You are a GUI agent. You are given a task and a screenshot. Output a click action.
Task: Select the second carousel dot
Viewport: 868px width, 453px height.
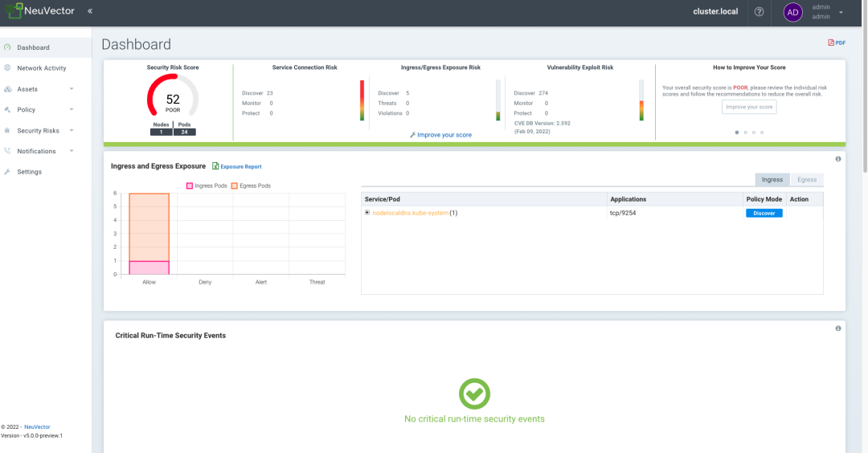tap(745, 133)
